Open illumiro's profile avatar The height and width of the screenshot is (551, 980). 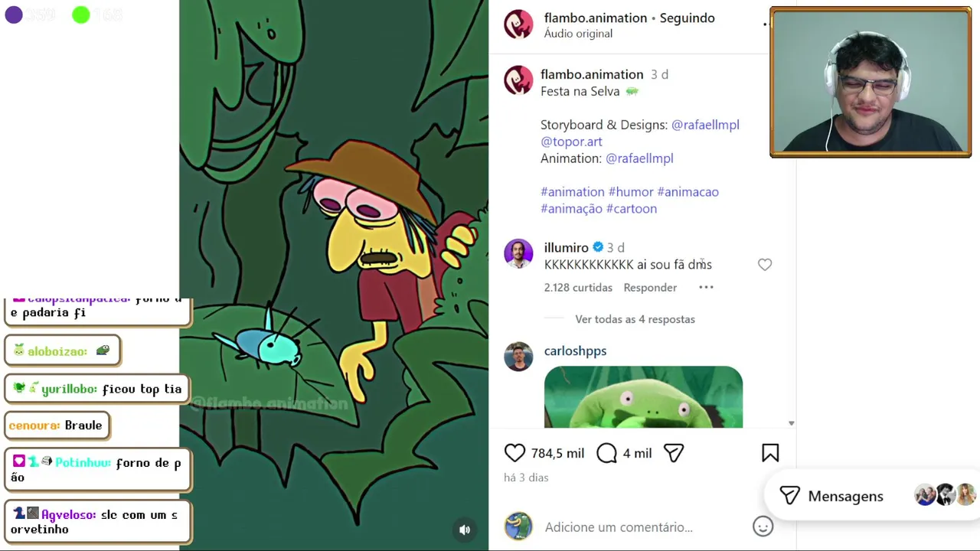click(x=518, y=254)
